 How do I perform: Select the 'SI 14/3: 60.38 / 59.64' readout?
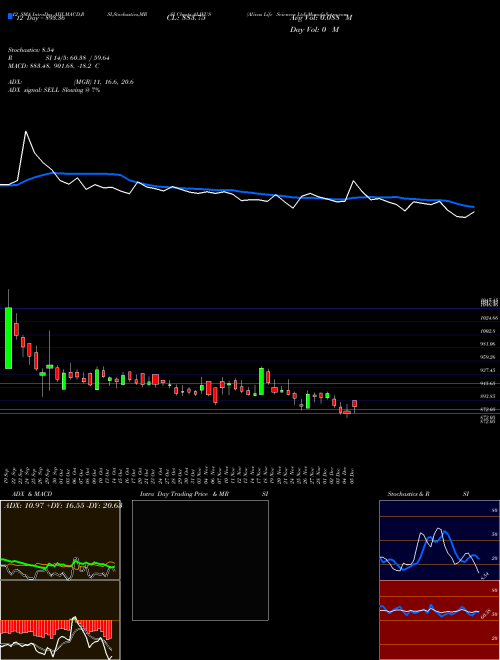pos(75,58)
